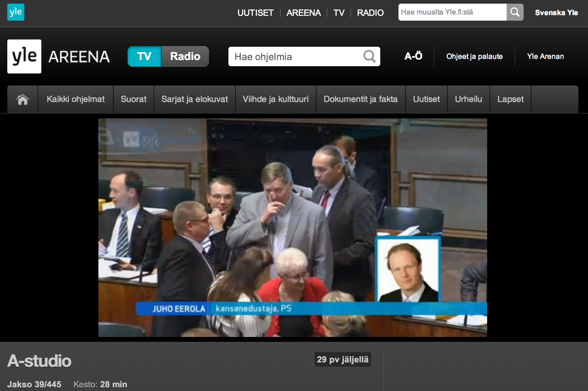Click the small Yle logo in top bar
The height and width of the screenshot is (391, 588).
pos(16,12)
